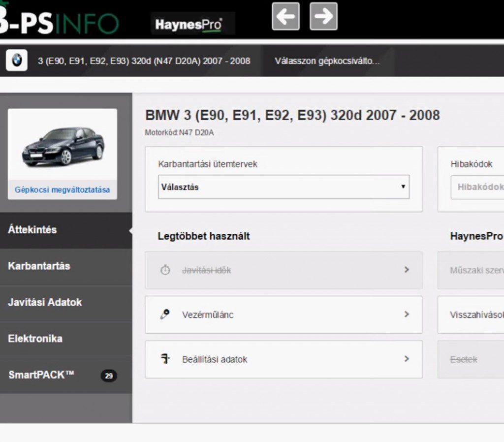Click the SmartPACK 29 count badge
Viewport: 504px width, 442px height.
point(109,376)
